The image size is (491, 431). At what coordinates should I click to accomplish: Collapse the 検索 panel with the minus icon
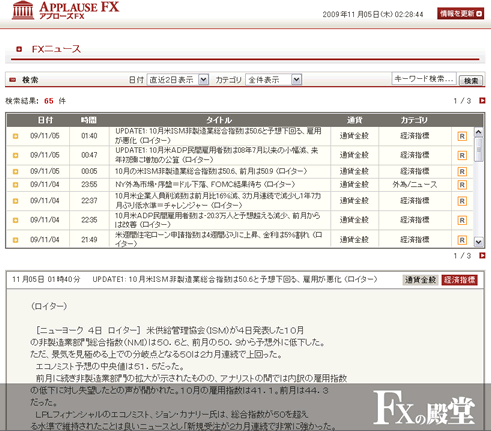tap(13, 80)
